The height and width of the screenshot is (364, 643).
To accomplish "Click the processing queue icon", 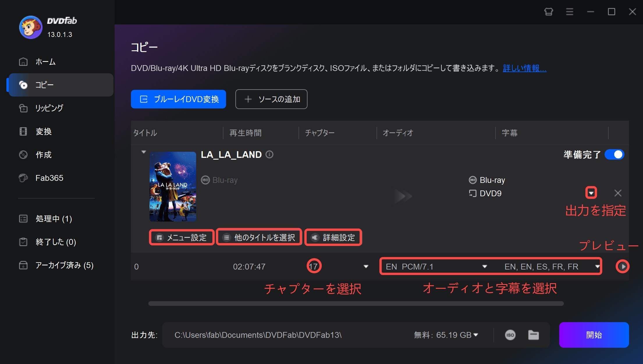I will pos(23,219).
